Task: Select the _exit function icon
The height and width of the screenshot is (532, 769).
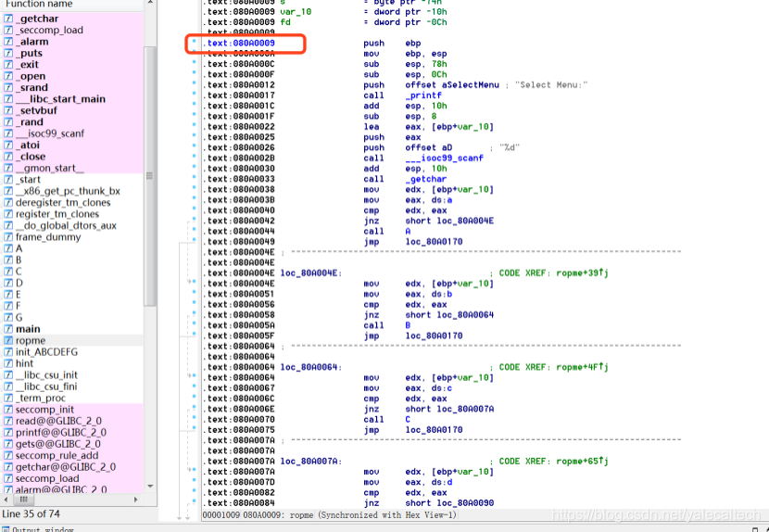Action: (8, 64)
